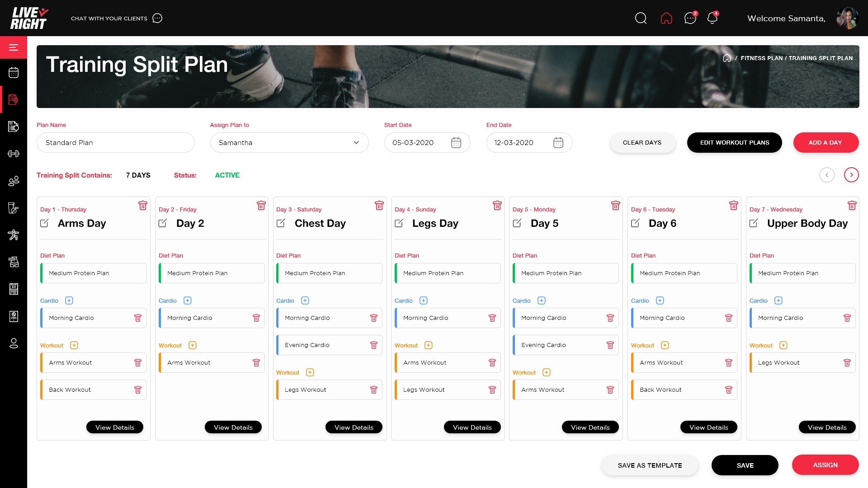This screenshot has width=868, height=488.
Task: Remove Back Workout from Arms Day
Action: point(138,389)
